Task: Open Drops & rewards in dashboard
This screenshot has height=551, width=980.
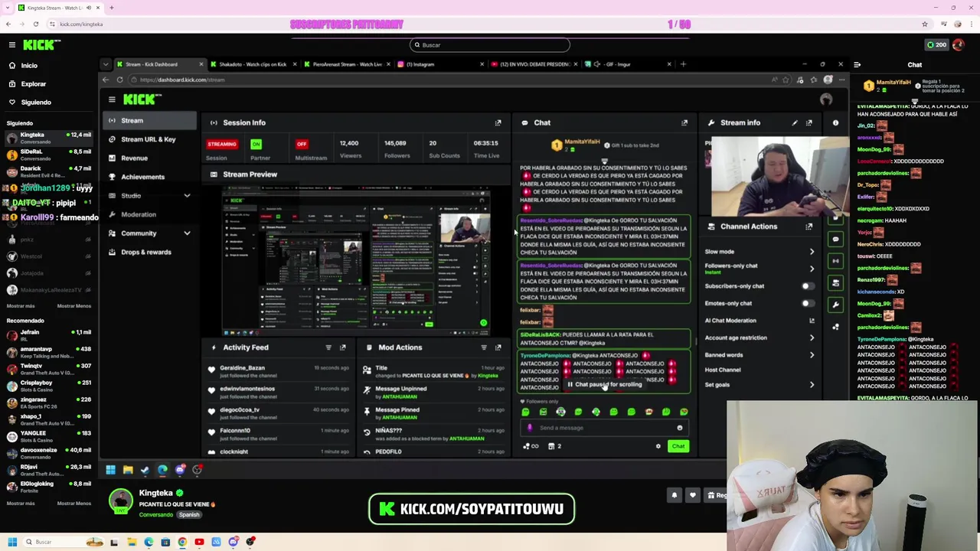Action: (149, 252)
